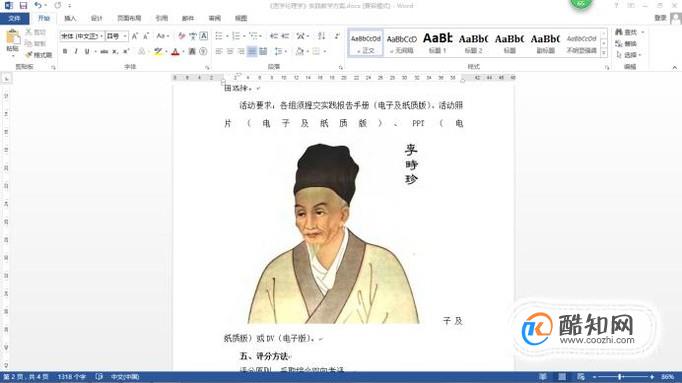Apply the 无间隔 No Spacing style
This screenshot has width=682, height=383.
401,43
